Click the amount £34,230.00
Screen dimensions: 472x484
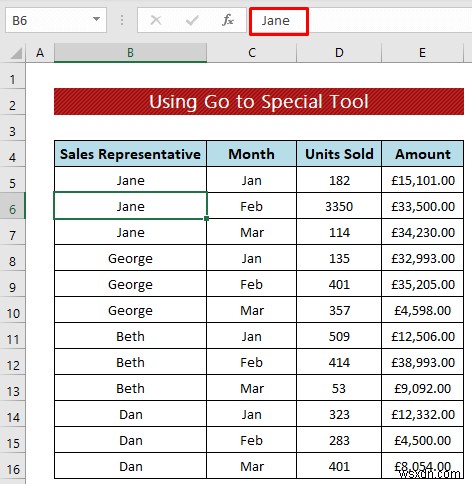pyautogui.click(x=423, y=232)
